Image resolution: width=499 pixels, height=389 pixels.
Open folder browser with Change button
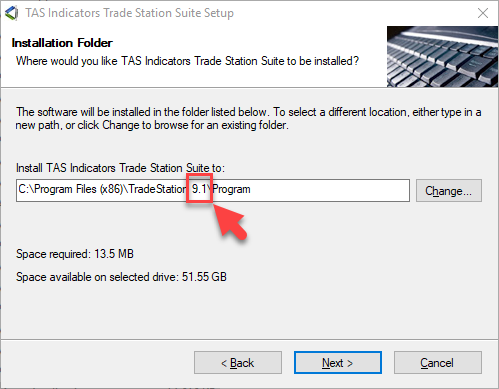pos(449,191)
